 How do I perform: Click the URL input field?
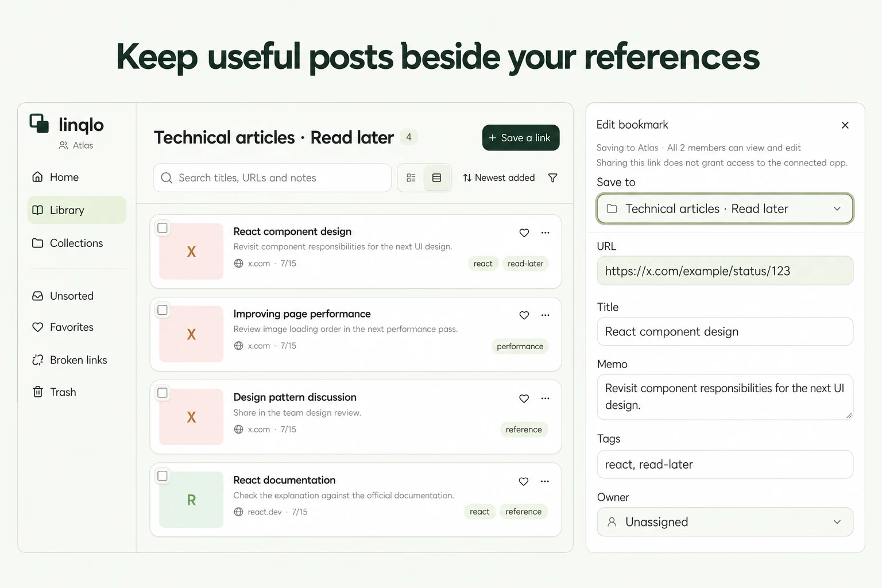(725, 271)
